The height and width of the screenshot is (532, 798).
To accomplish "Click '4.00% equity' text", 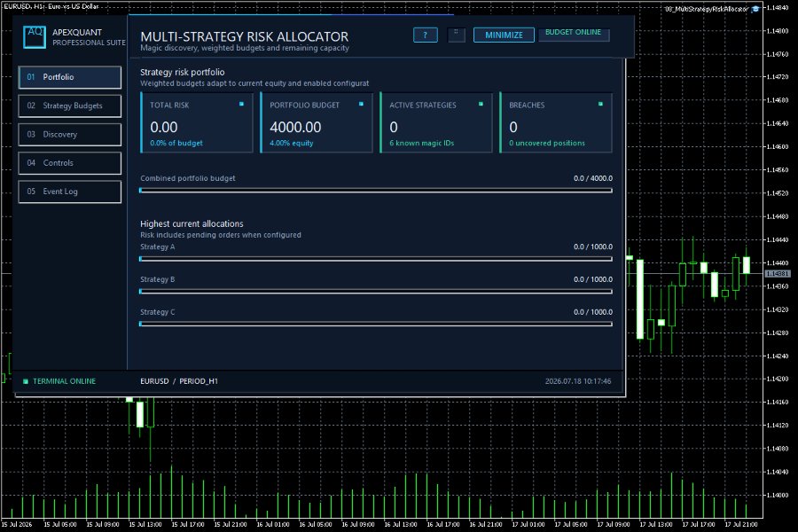I will (x=291, y=143).
